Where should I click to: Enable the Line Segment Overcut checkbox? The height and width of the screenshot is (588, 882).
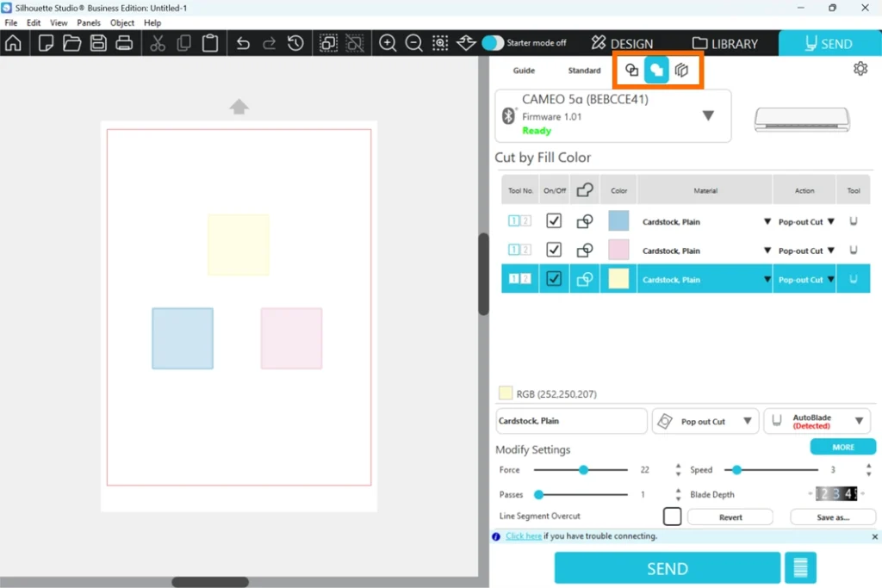click(x=672, y=517)
